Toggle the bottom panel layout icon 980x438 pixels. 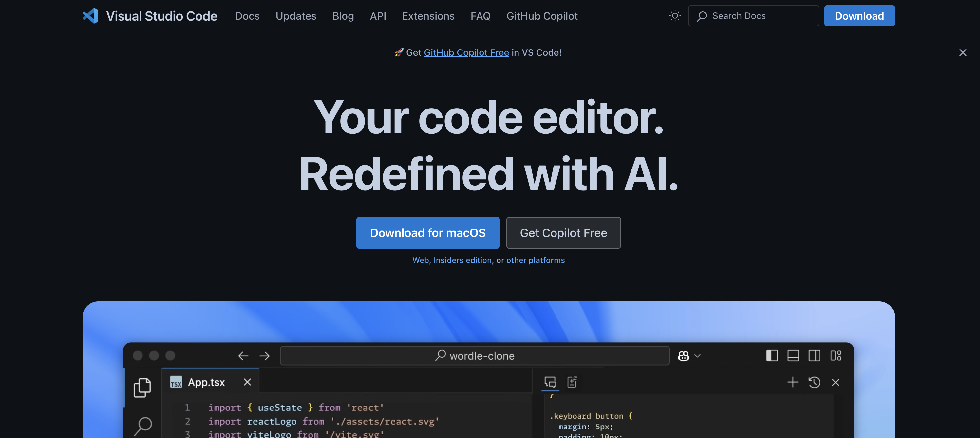[793, 356]
